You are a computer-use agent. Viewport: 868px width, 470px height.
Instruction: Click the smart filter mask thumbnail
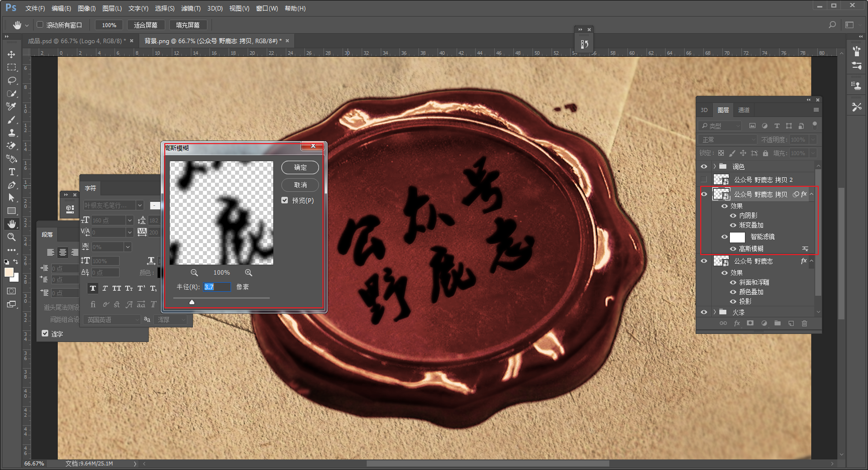737,237
